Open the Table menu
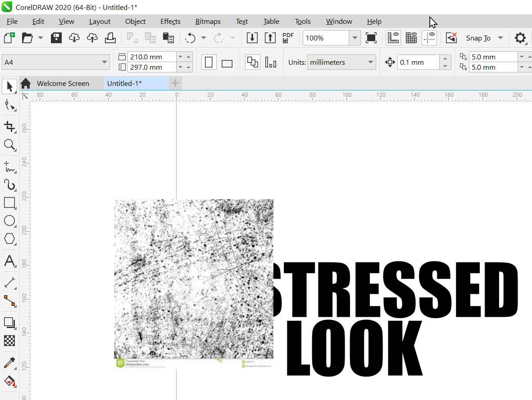 click(x=271, y=21)
